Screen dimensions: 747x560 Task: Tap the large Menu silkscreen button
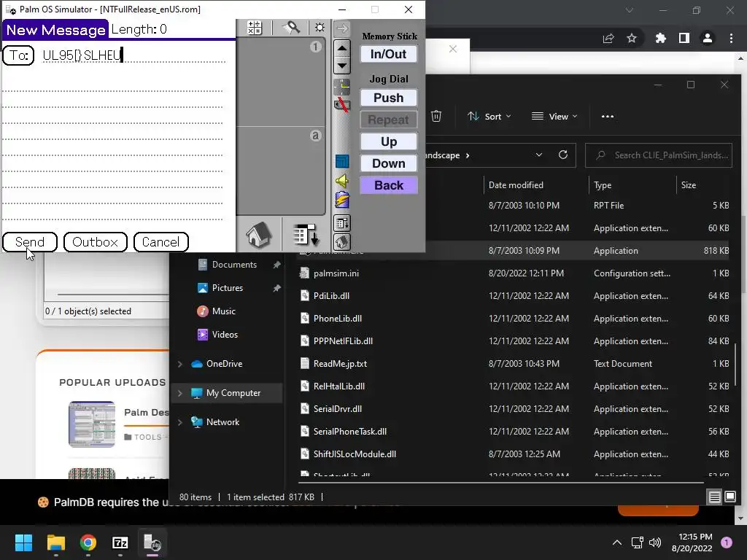[x=306, y=235]
